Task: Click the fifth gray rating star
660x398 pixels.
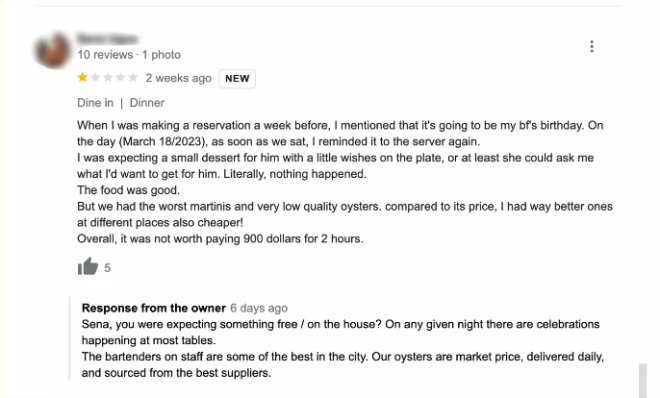Action: [133, 77]
